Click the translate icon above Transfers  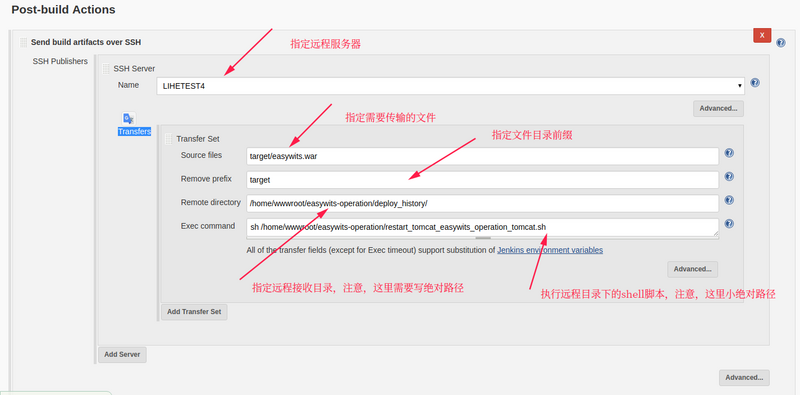129,118
